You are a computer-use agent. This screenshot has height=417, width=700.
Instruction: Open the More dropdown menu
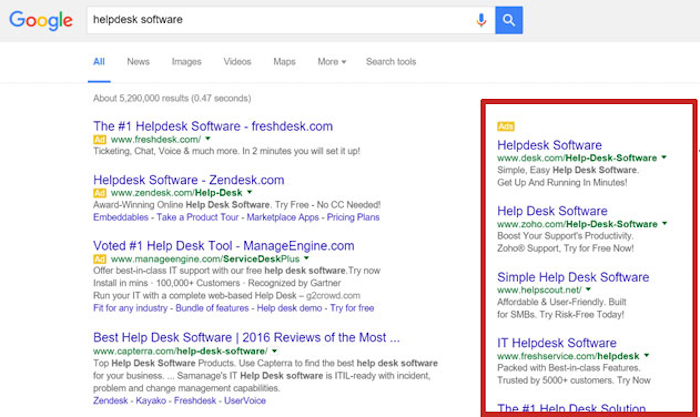click(332, 62)
